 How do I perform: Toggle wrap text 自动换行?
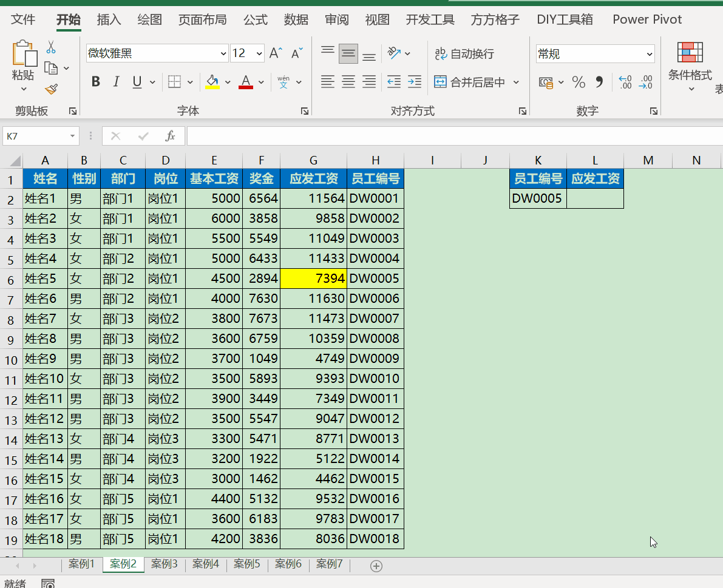click(x=464, y=54)
